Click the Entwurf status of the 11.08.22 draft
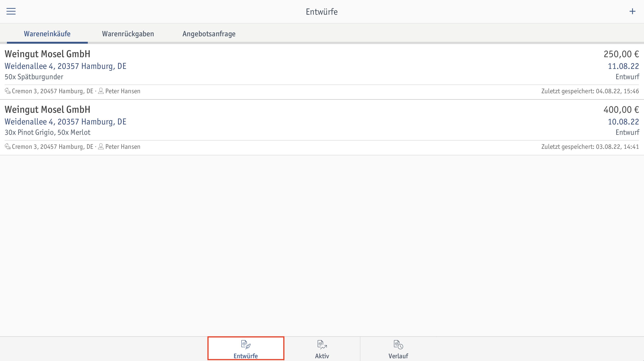 pyautogui.click(x=627, y=77)
